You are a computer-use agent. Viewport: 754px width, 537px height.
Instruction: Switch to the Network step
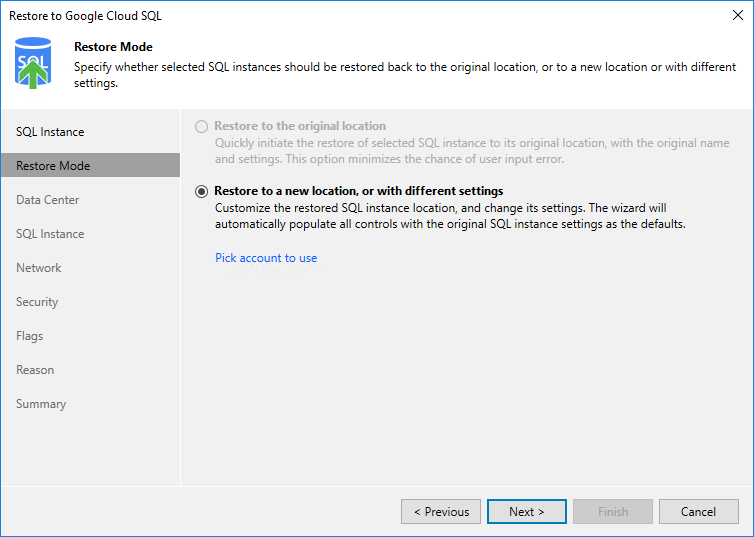coord(39,268)
